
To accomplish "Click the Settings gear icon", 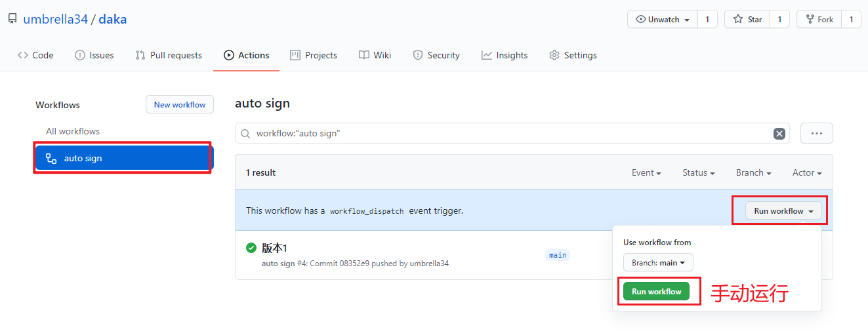I will (554, 55).
